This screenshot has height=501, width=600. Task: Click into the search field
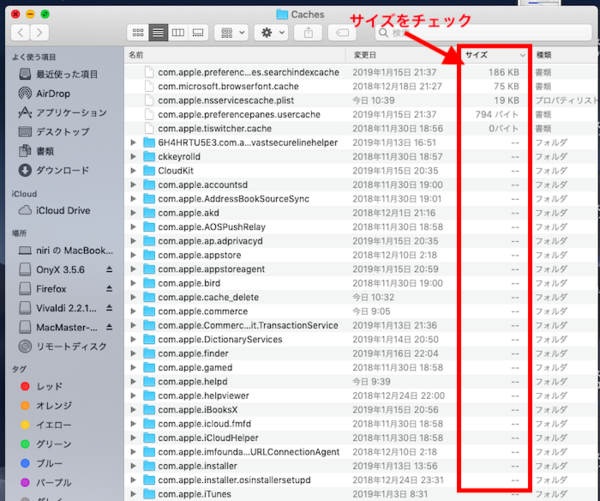484,33
